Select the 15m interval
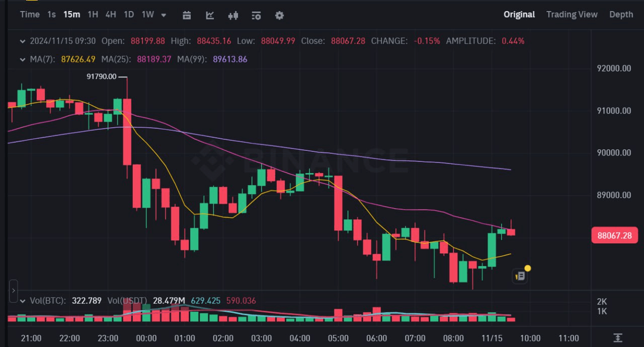644x347 pixels. 71,15
